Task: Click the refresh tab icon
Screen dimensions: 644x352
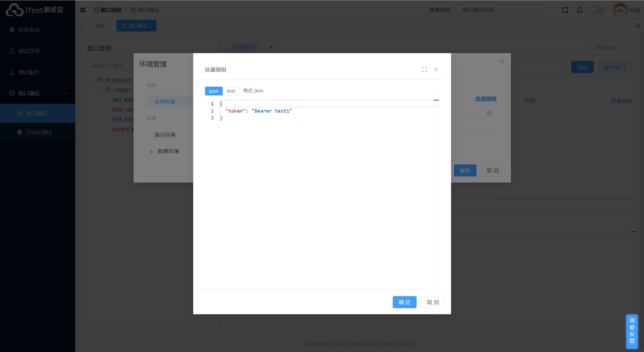Action: click(x=624, y=26)
